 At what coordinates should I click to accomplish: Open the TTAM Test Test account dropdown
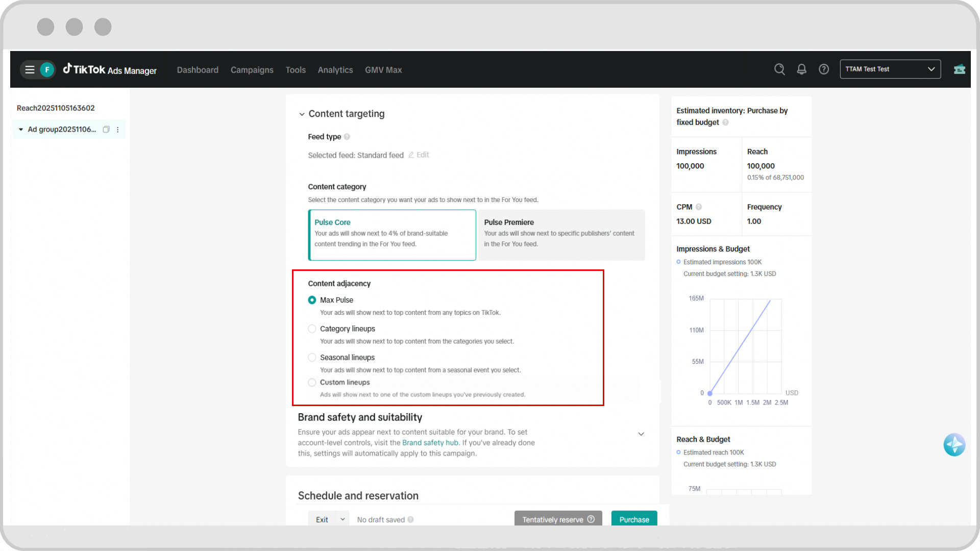click(x=890, y=69)
